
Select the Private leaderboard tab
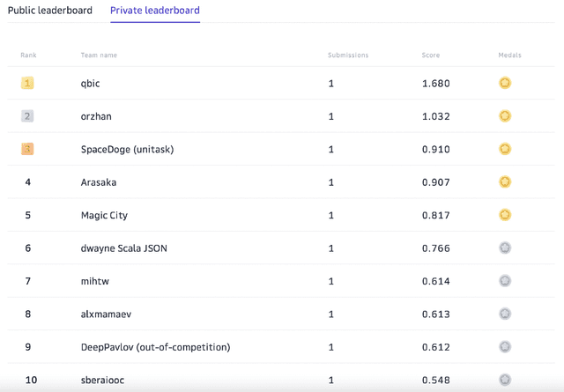[154, 11]
